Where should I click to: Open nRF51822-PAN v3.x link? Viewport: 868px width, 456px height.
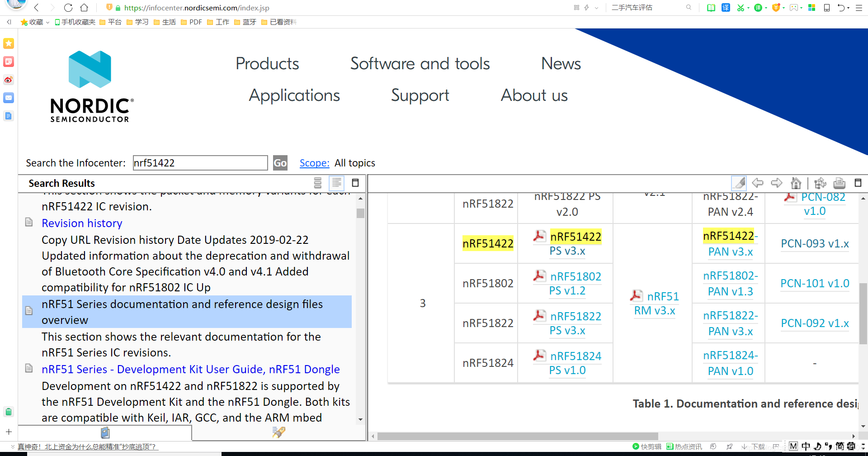731,323
